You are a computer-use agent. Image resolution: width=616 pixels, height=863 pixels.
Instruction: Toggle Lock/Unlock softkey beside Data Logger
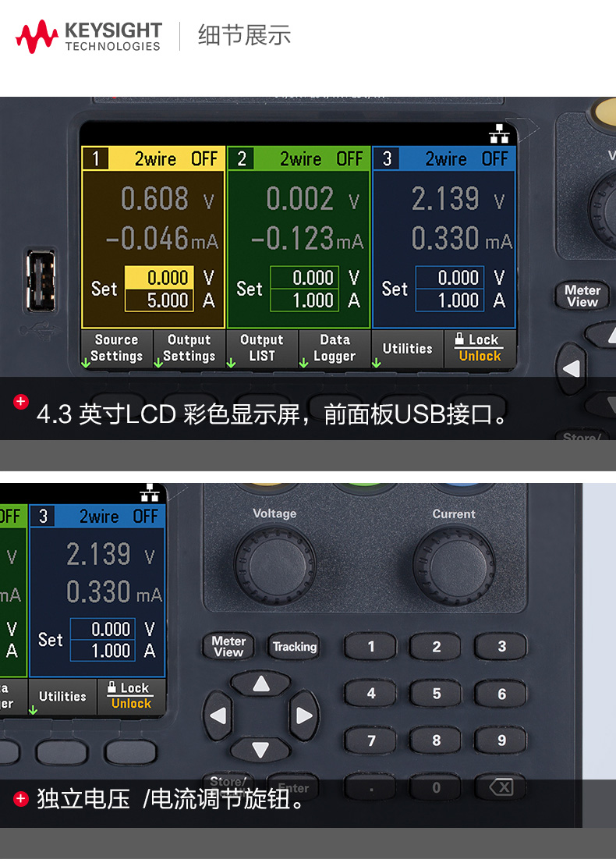480,348
